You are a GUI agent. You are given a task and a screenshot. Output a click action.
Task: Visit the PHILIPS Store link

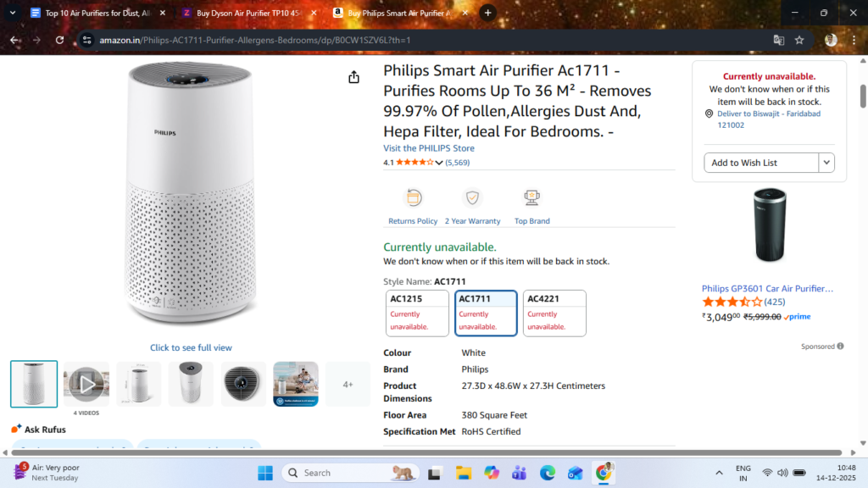[429, 148]
